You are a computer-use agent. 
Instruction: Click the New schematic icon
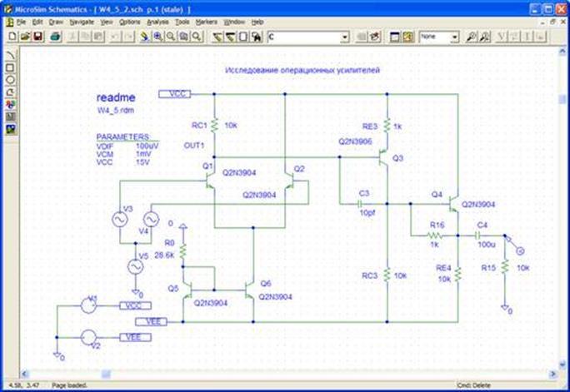click(12, 37)
